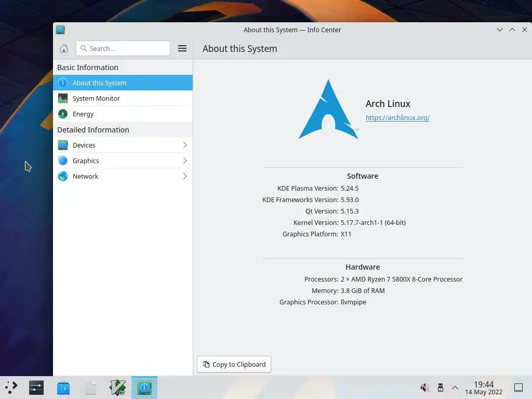Image resolution: width=532 pixels, height=399 pixels.
Task: Unmute audio via the tray volume icon
Action: coord(425,388)
